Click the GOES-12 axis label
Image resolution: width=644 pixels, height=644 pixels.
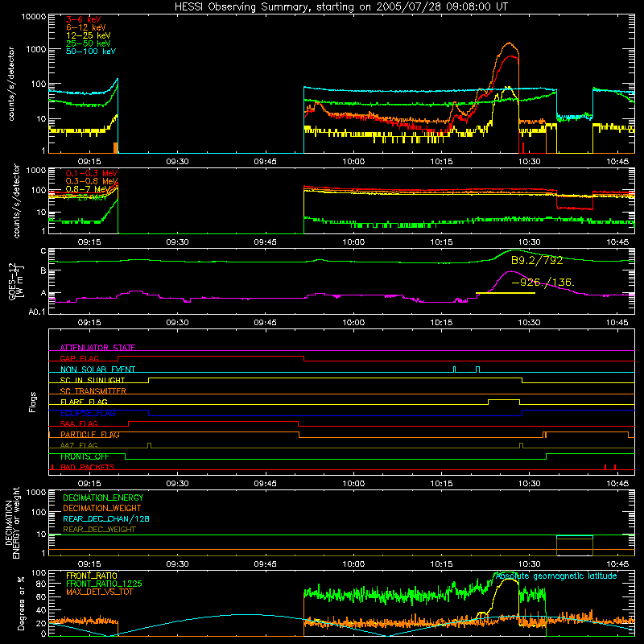16,282
